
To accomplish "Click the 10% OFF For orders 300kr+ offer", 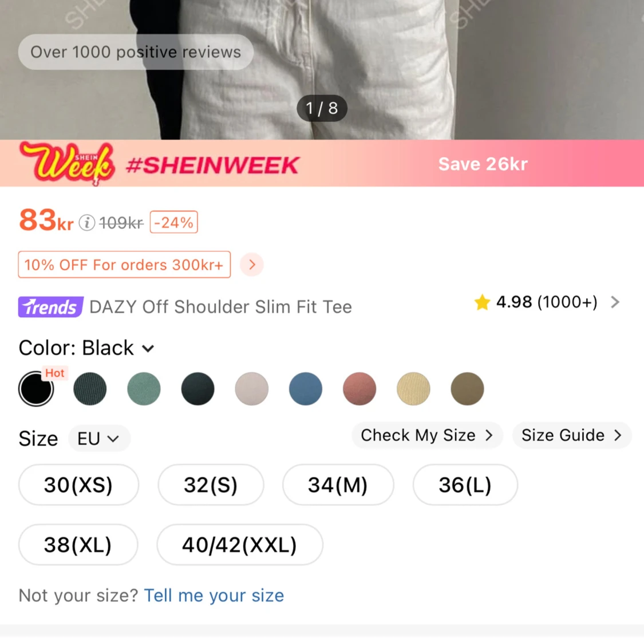I will coord(124,264).
